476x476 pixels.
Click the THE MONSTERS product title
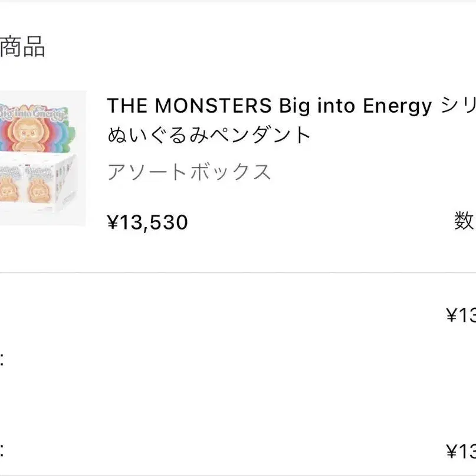coord(268,106)
